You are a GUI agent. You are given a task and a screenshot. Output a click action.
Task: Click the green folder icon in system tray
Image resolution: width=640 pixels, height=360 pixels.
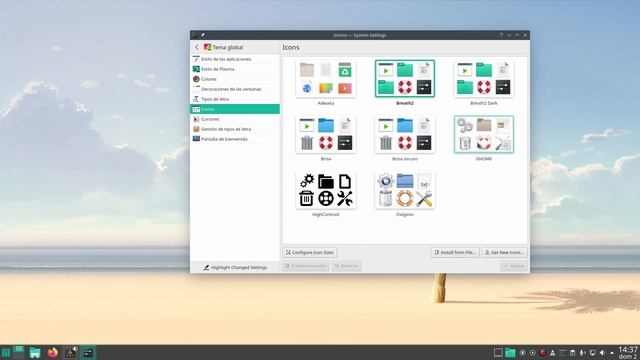(x=510, y=353)
